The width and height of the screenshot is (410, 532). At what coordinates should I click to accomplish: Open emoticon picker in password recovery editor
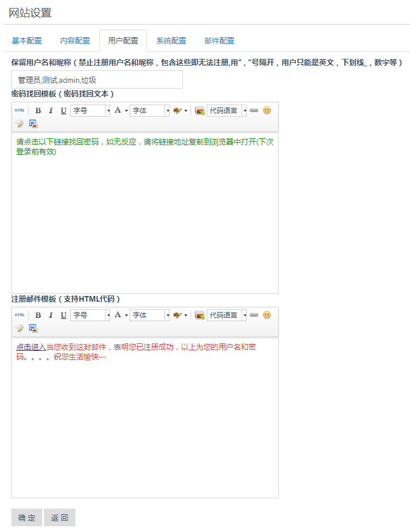pyautogui.click(x=267, y=110)
